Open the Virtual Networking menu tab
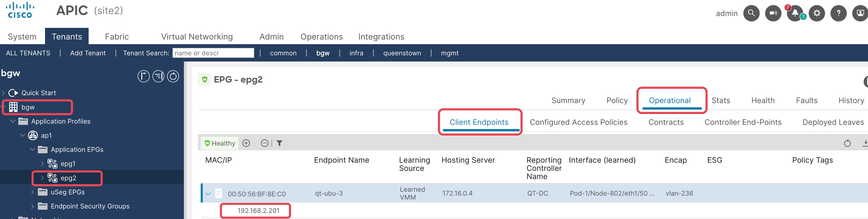The height and width of the screenshot is (219, 868). (197, 37)
